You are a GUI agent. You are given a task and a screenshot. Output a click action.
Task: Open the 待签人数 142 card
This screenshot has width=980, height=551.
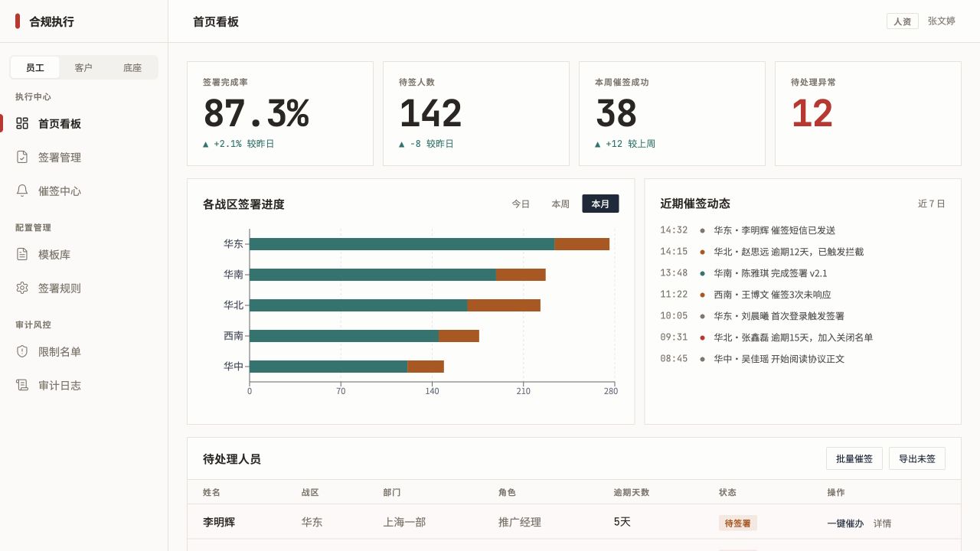(476, 113)
